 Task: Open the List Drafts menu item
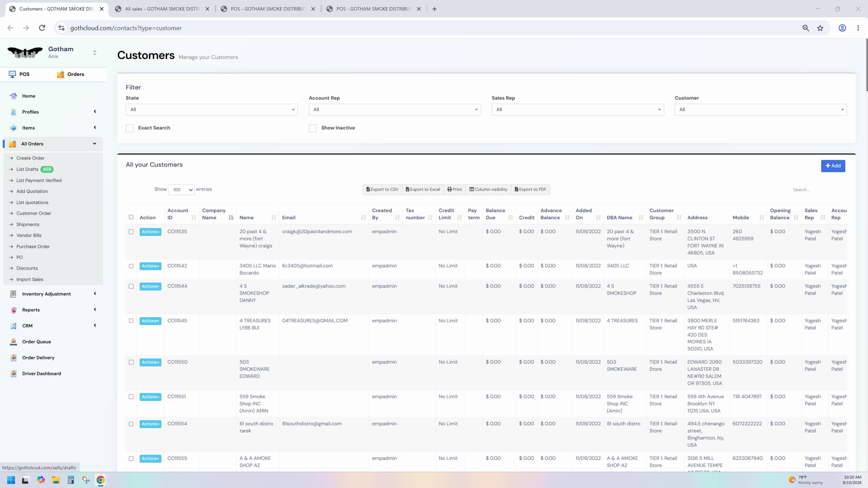click(27, 169)
